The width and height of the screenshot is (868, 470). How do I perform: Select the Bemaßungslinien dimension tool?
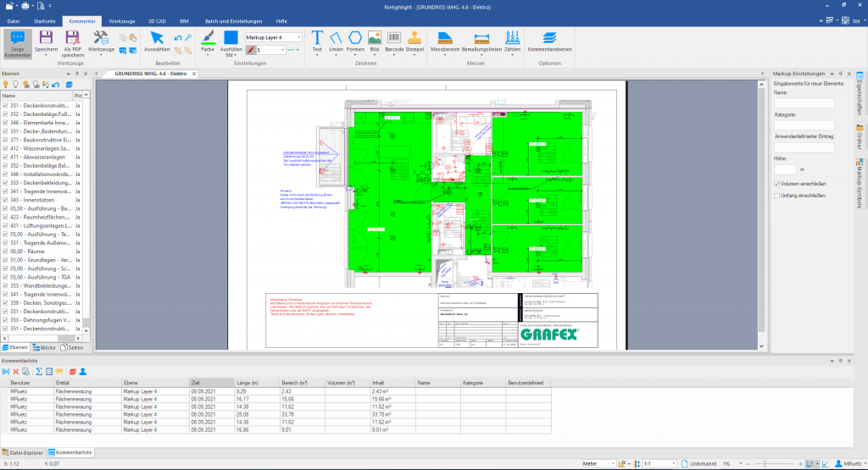(481, 39)
